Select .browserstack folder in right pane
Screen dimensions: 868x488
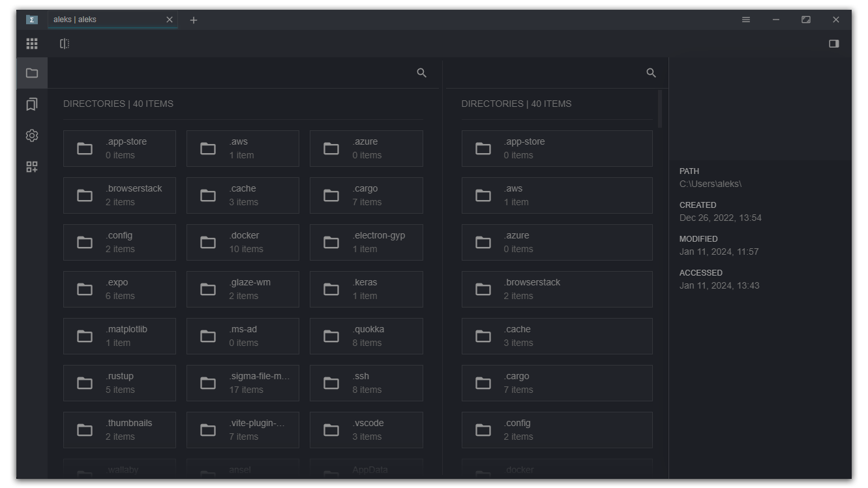tap(556, 289)
